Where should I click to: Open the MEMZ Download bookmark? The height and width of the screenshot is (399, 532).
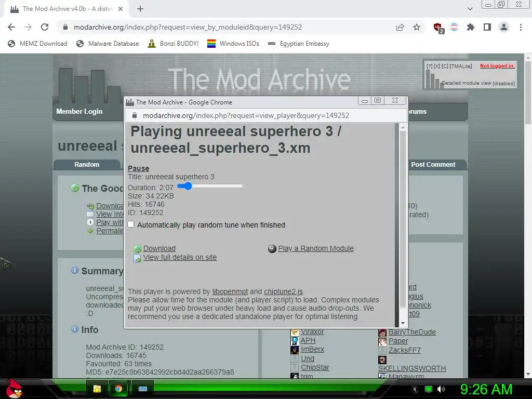pyautogui.click(x=37, y=44)
